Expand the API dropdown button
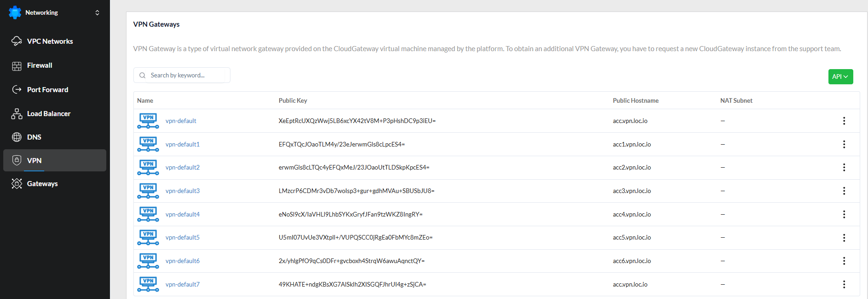Screen dimensions: 868x299 coord(840,76)
